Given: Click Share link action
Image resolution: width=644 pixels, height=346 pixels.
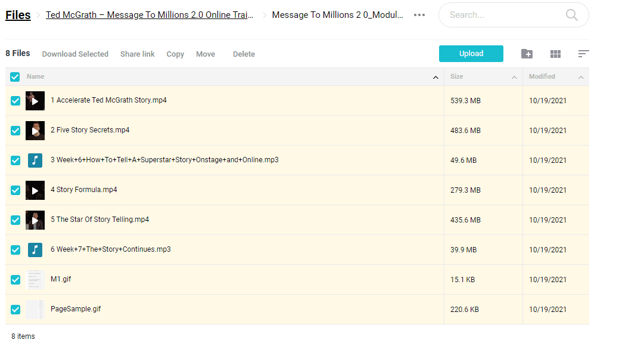Looking at the screenshot, I should [x=137, y=54].
